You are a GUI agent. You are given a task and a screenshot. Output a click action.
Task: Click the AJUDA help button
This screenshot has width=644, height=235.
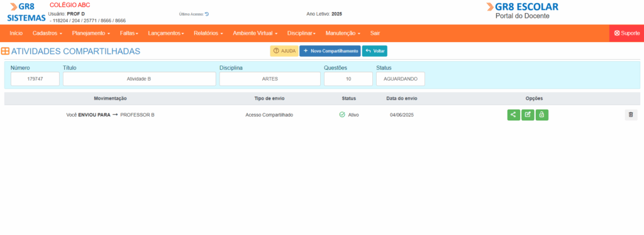[x=284, y=51]
